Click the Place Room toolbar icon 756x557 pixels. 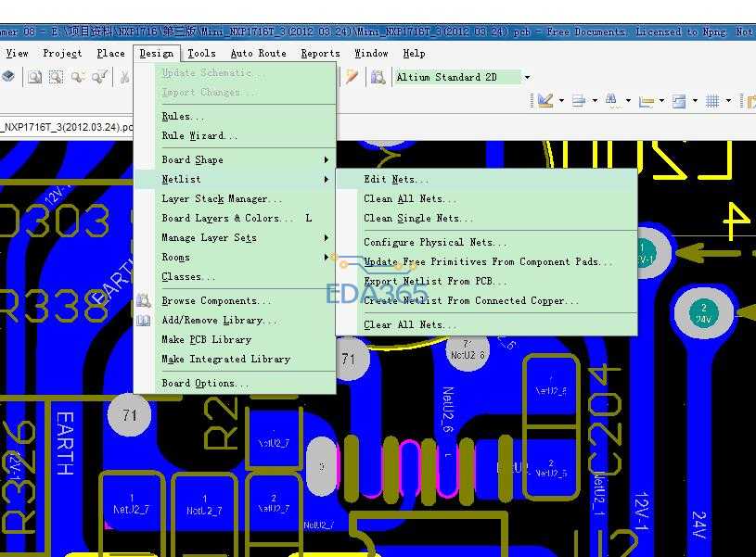[679, 101]
